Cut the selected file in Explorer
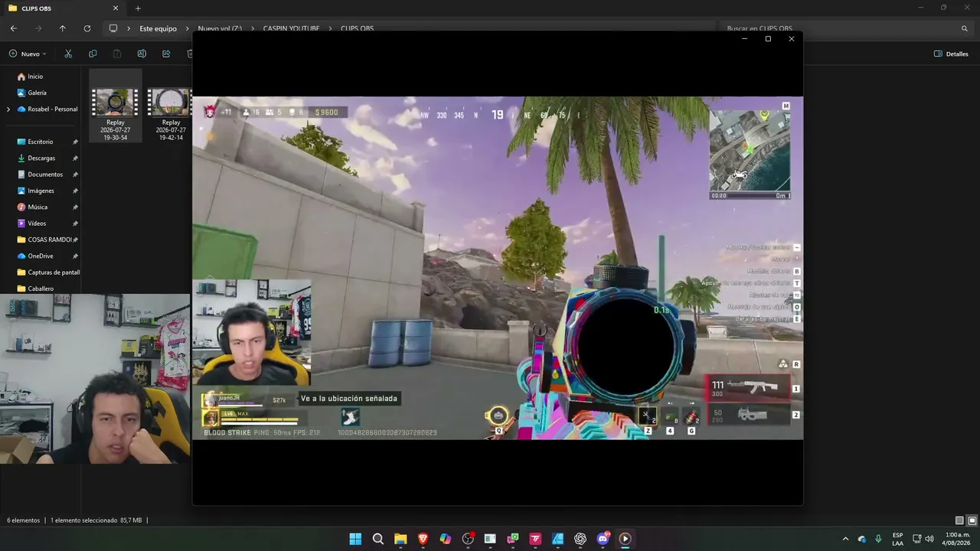Viewport: 980px width, 551px height. pos(68,54)
